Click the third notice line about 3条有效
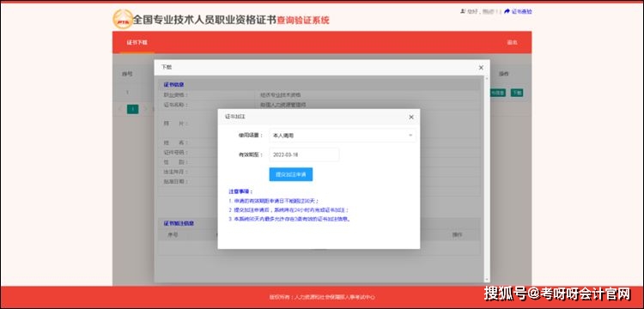The image size is (644, 309). (x=289, y=219)
